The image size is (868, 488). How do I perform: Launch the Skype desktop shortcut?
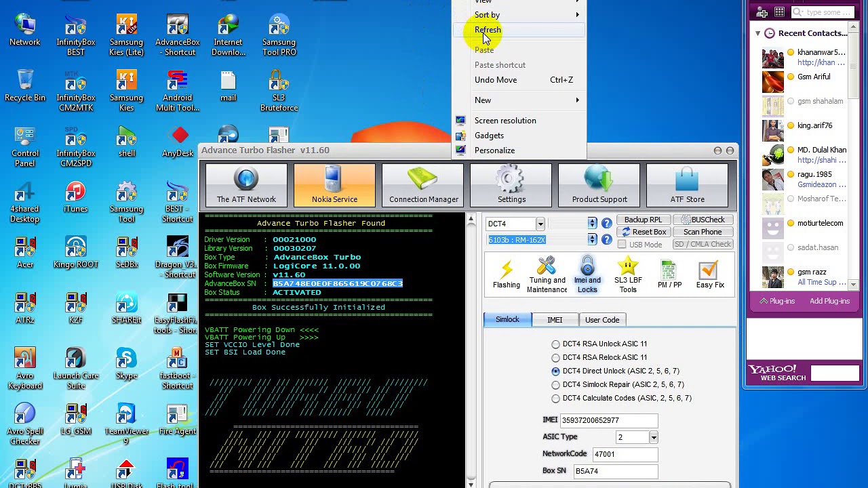[x=126, y=364]
